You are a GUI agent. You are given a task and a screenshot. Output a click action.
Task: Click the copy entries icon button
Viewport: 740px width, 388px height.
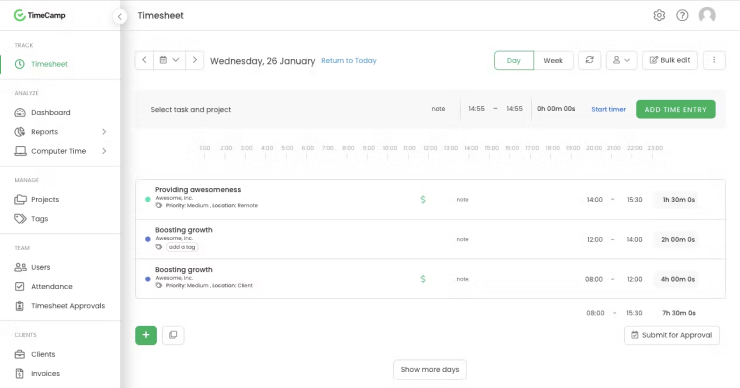coord(173,335)
